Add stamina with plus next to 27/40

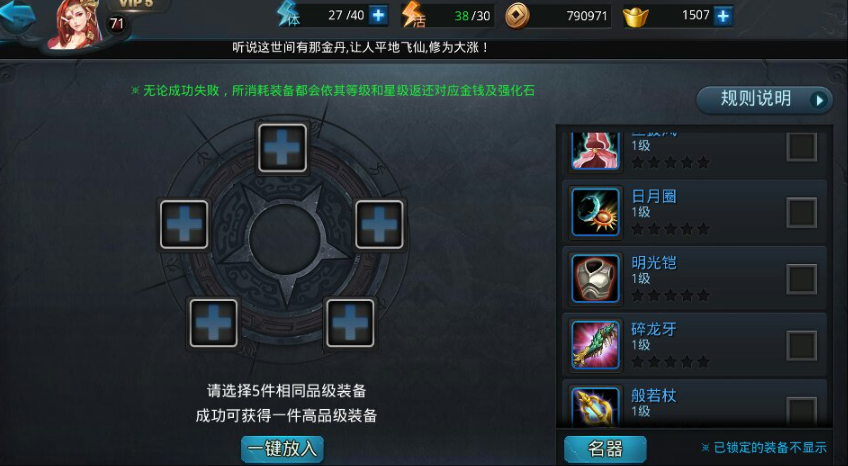tap(378, 16)
